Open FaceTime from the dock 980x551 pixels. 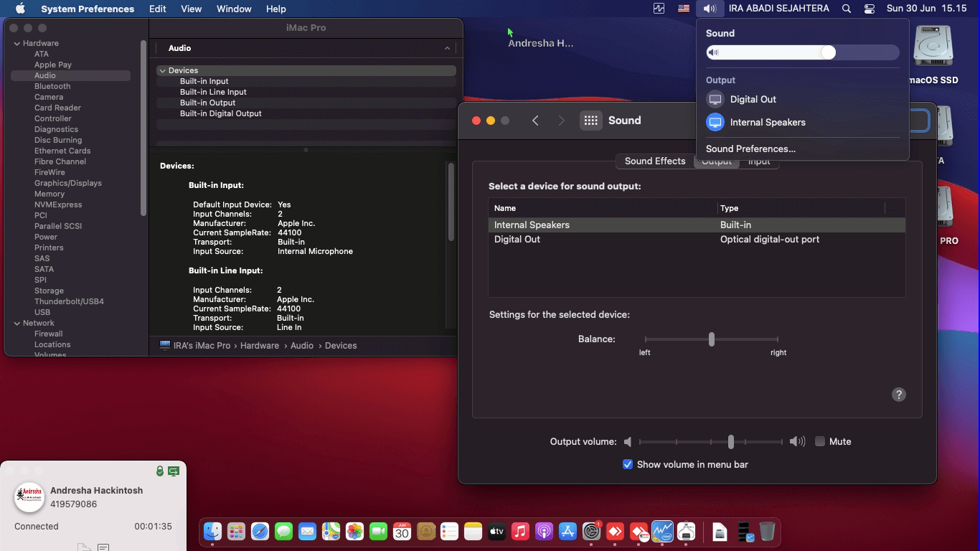pos(378,531)
